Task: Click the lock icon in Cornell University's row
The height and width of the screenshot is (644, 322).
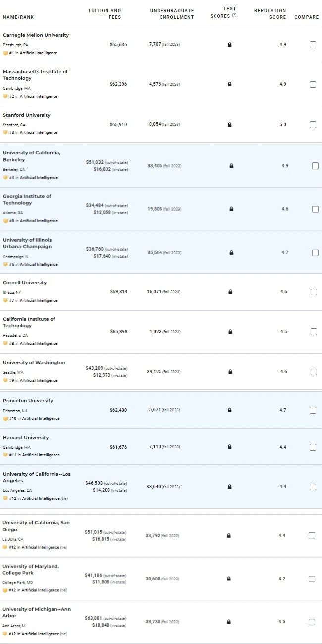Action: (230, 292)
